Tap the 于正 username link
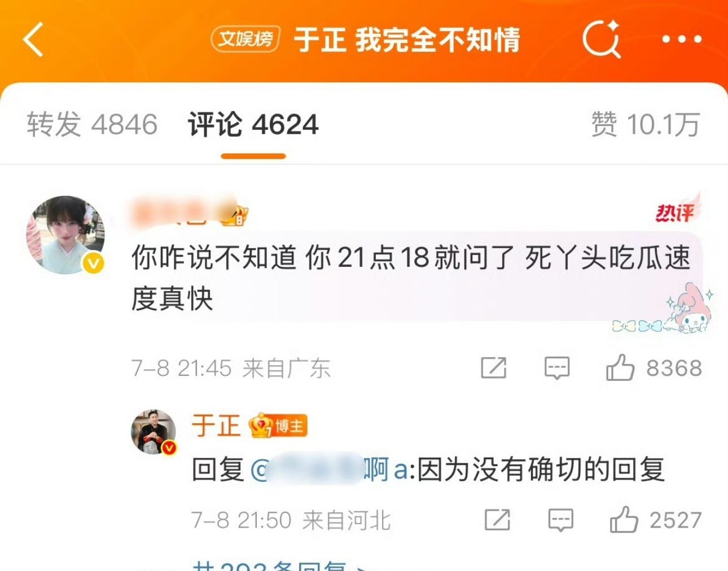The width and height of the screenshot is (728, 571). click(x=216, y=425)
